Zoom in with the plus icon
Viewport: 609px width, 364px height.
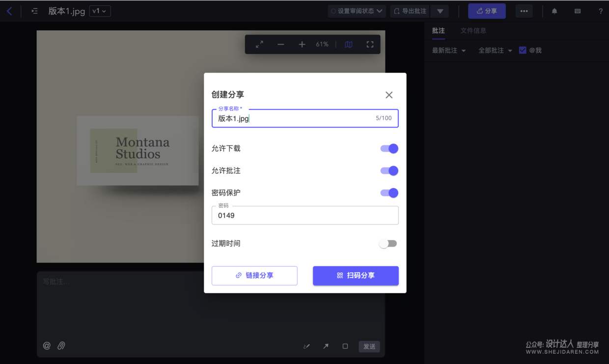(x=302, y=44)
